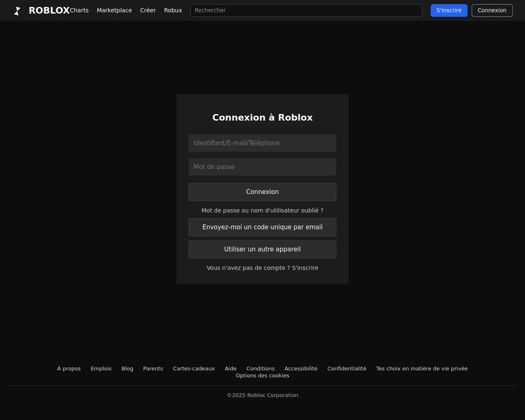Submit the form with Connexion button
Screen dimensions: 525x420
click(262, 192)
